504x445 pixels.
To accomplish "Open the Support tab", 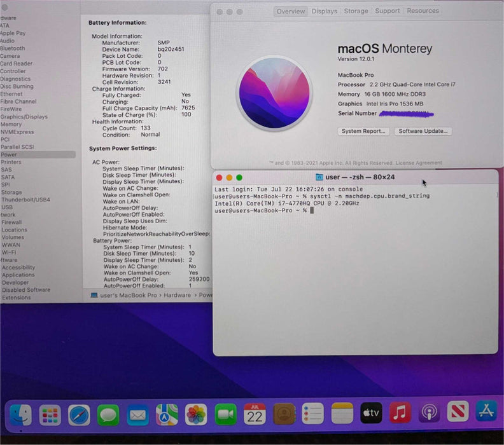I will tap(387, 11).
